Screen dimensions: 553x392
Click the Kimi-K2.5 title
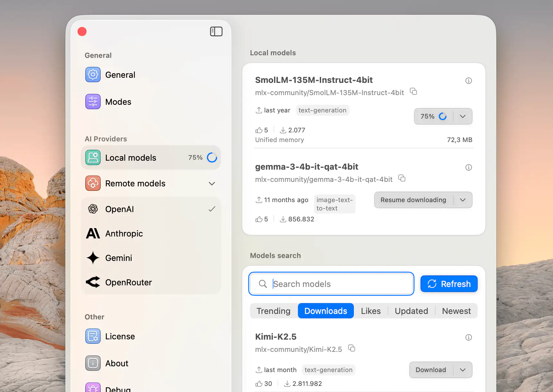276,337
